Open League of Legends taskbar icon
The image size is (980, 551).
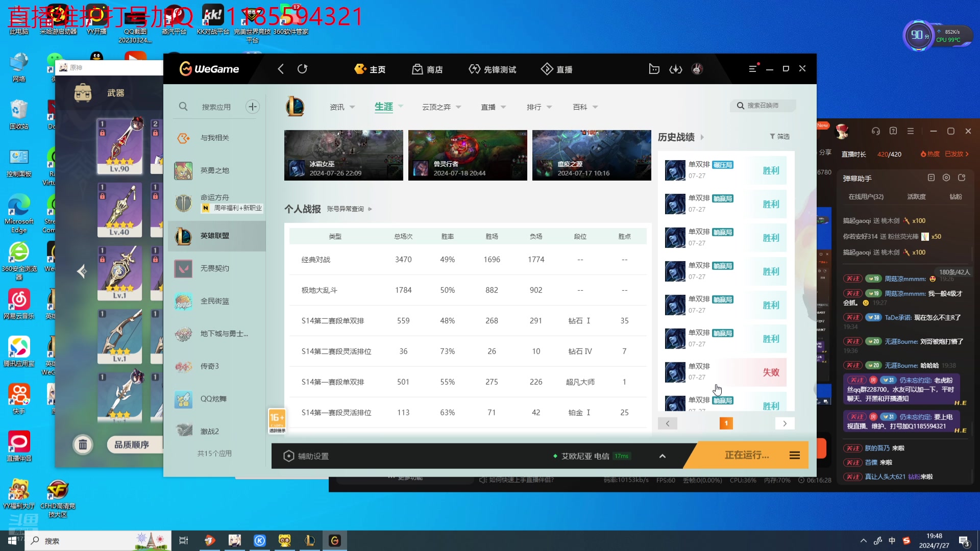[x=310, y=541]
